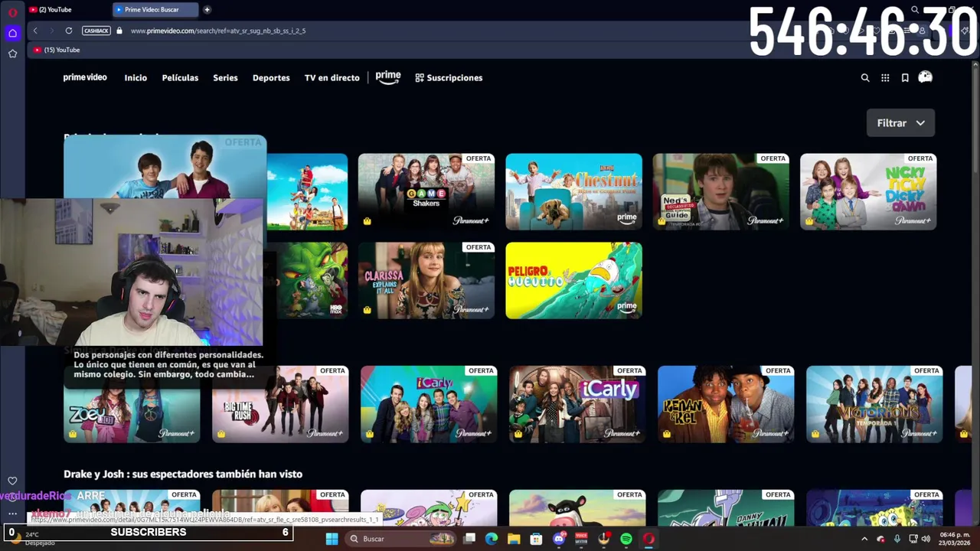Viewport: 980px width, 551px height.
Task: Open the Películas menu
Action: tap(180, 78)
